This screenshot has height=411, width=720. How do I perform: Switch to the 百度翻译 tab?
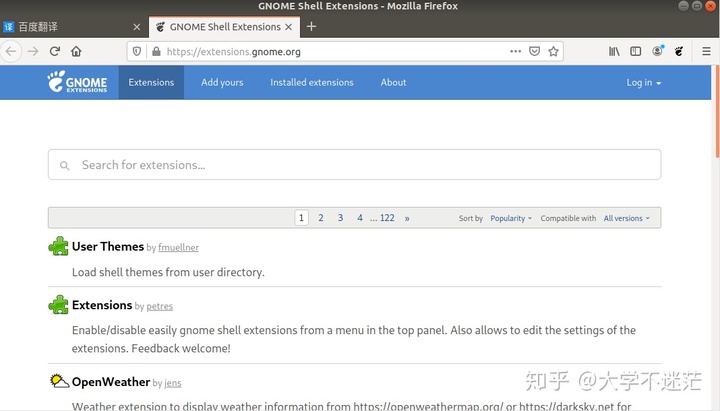pos(73,27)
